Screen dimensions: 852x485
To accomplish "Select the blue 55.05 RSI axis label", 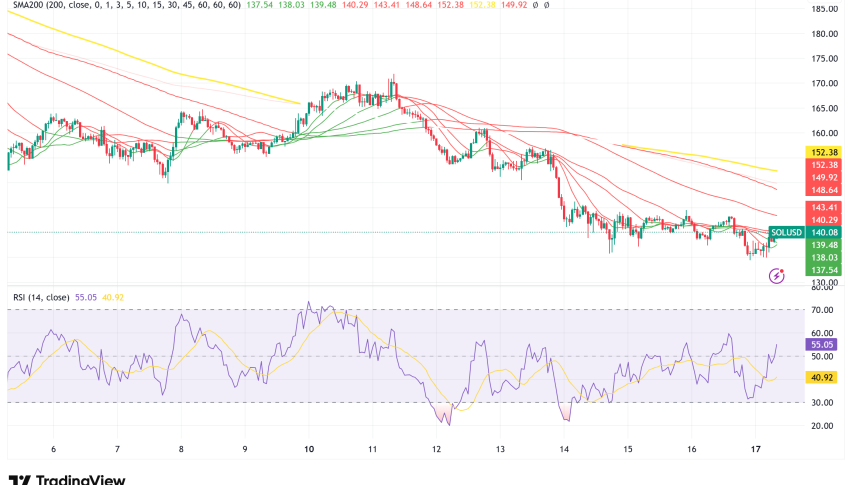I will point(826,343).
